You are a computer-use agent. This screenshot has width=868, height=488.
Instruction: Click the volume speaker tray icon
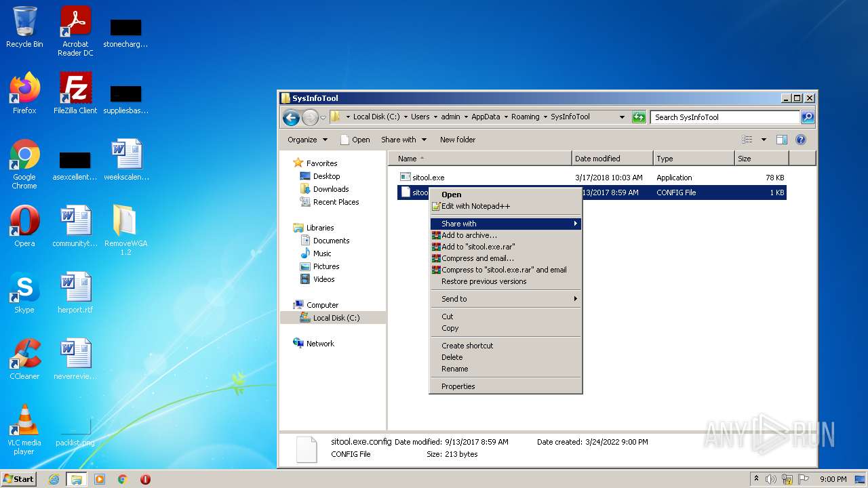click(x=771, y=479)
